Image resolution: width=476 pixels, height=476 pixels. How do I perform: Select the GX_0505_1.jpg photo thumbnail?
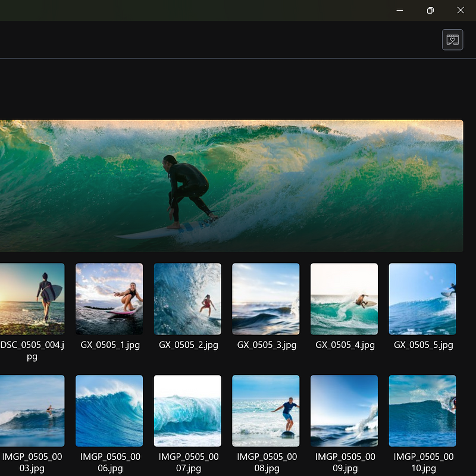(x=109, y=299)
